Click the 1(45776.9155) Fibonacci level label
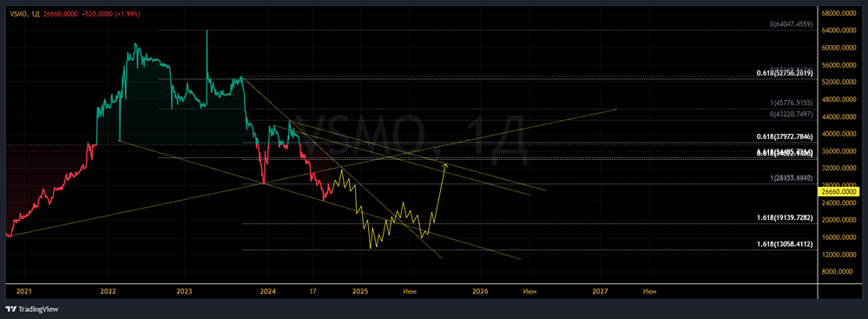 (791, 103)
